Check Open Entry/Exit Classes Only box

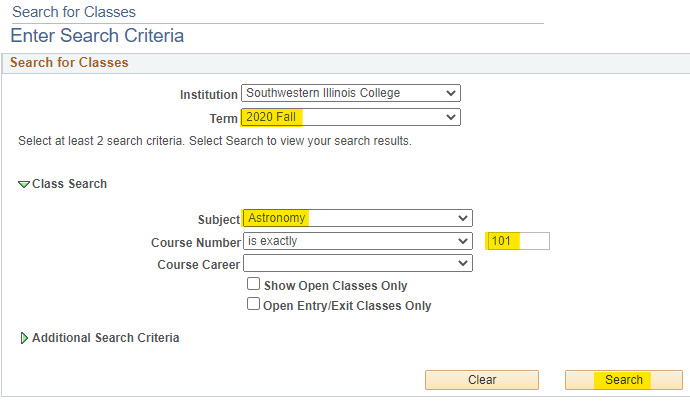tap(253, 305)
